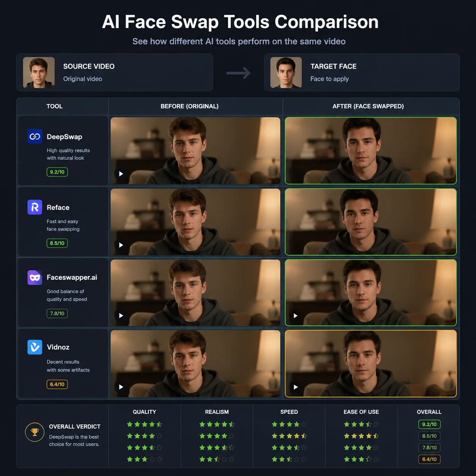The width and height of the screenshot is (476, 476).
Task: Click the AFTER (FACE SWAPPED) column header
Action: (x=368, y=106)
